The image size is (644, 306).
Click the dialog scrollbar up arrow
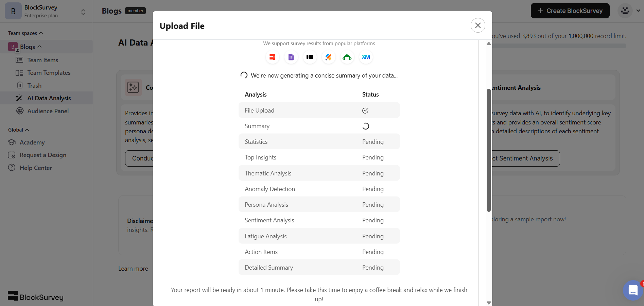489,44
